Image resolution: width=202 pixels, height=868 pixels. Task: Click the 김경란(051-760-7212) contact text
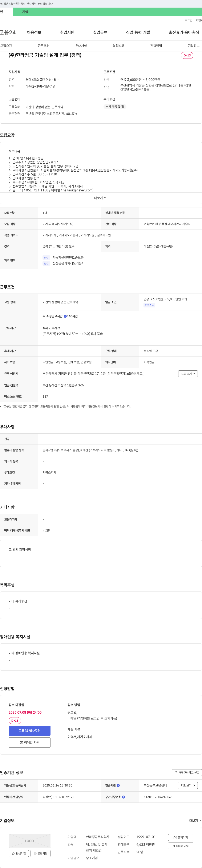point(58,797)
